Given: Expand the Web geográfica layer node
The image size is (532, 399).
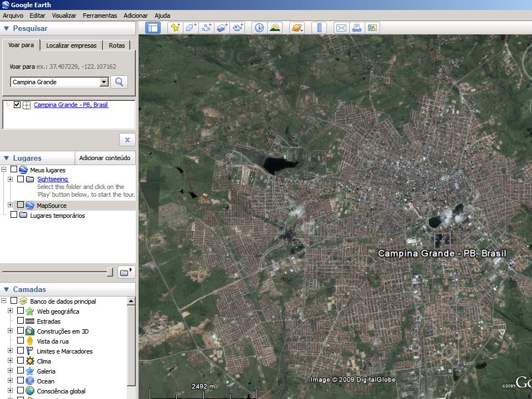Looking at the screenshot, I should tap(10, 311).
